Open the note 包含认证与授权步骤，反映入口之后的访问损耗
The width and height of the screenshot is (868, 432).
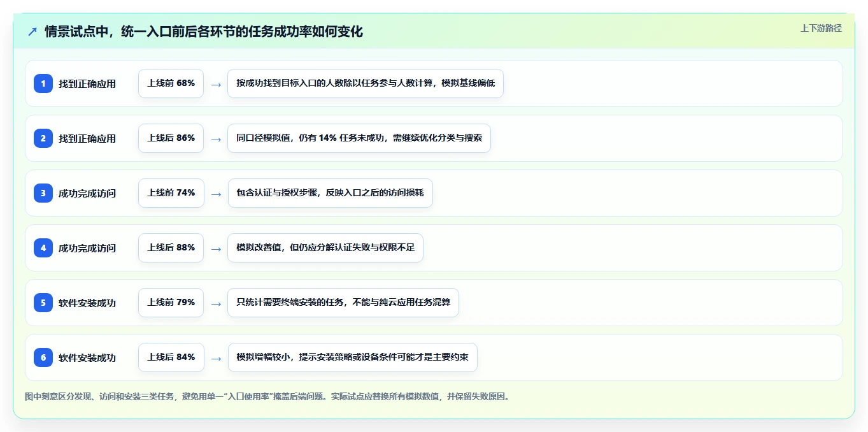[330, 193]
